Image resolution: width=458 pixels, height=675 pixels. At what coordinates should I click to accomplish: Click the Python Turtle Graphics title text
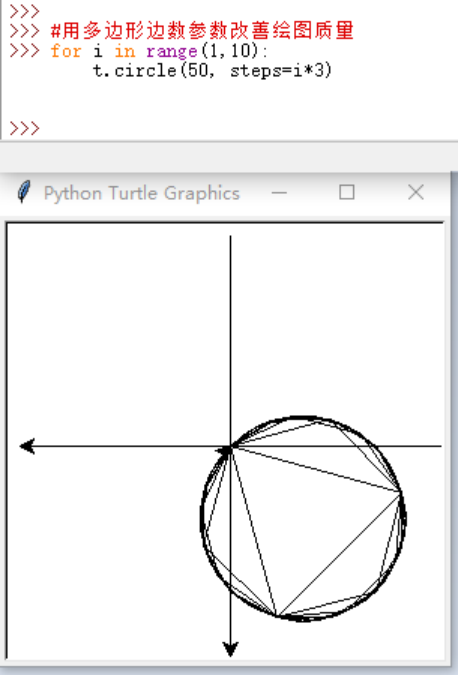142,193
